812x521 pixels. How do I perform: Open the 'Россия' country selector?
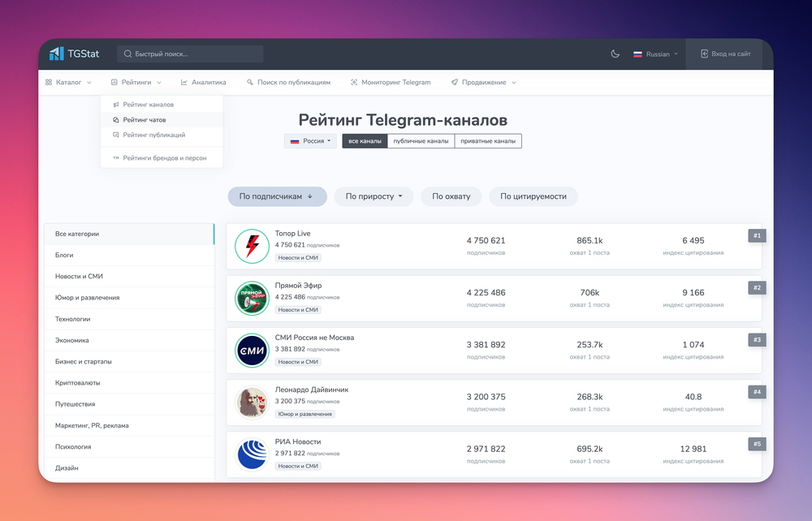pos(313,140)
